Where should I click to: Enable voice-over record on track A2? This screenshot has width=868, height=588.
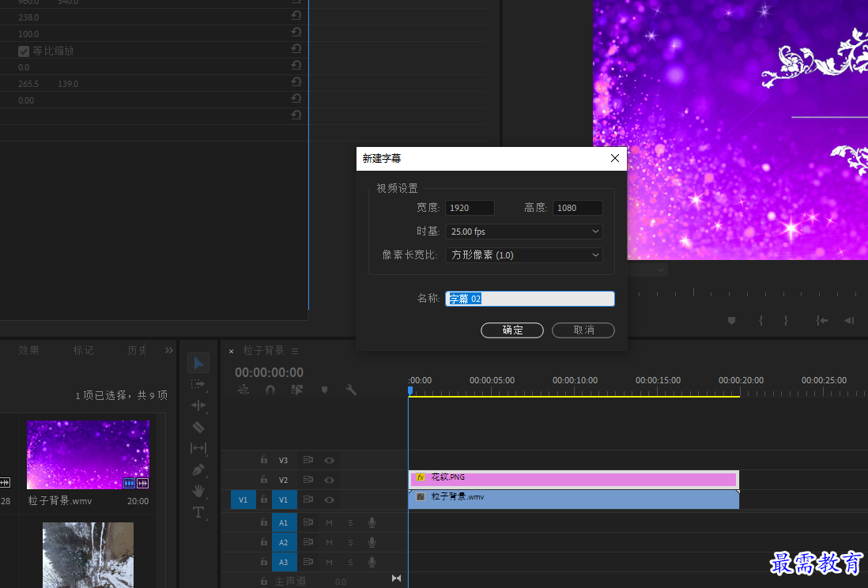(372, 543)
